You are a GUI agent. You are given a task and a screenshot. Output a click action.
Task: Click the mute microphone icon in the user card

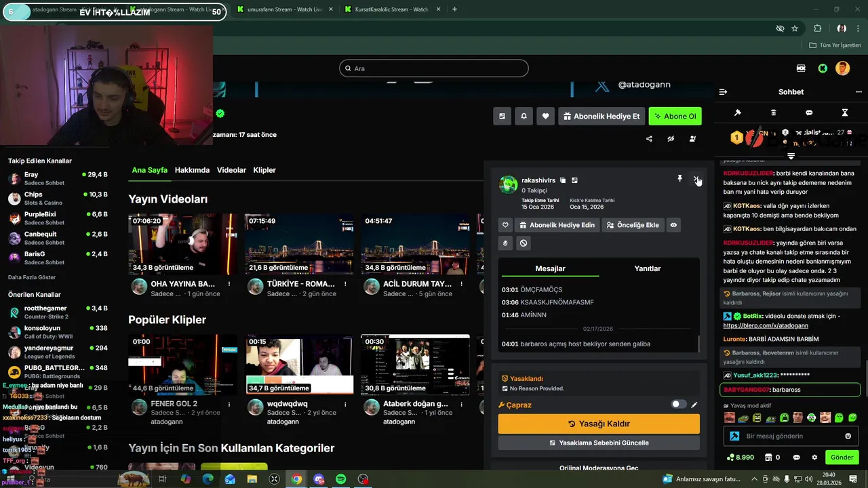tap(505, 243)
